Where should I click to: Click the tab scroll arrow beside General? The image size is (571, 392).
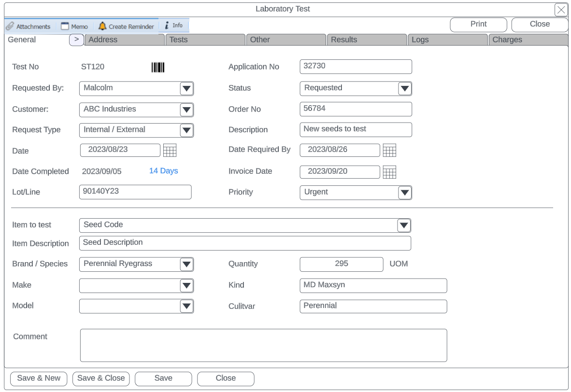76,40
